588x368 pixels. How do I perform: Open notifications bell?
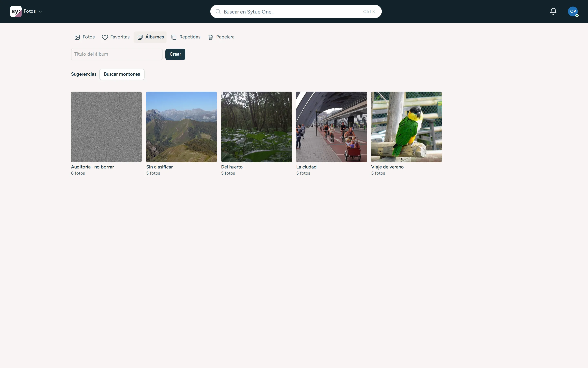click(x=553, y=11)
